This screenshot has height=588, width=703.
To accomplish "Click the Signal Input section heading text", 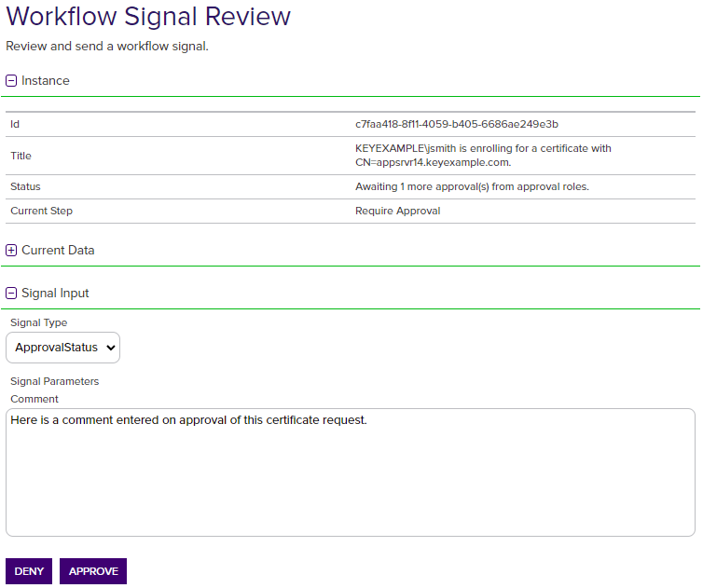I will [55, 294].
